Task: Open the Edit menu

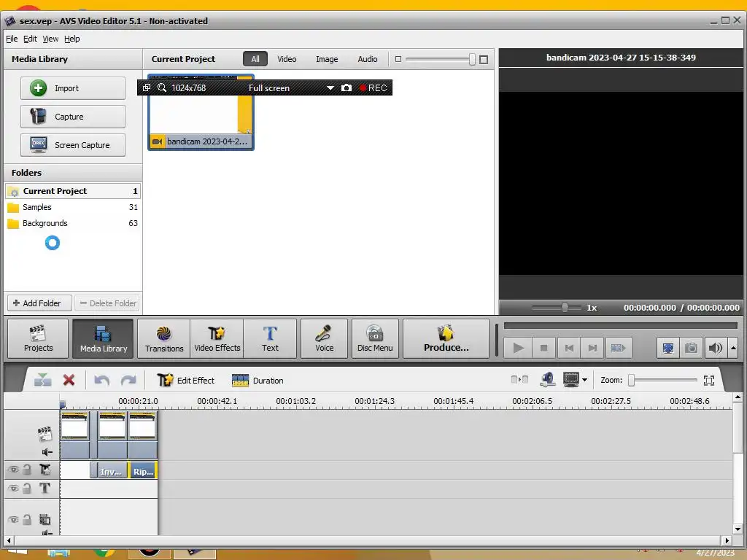Action: point(30,39)
